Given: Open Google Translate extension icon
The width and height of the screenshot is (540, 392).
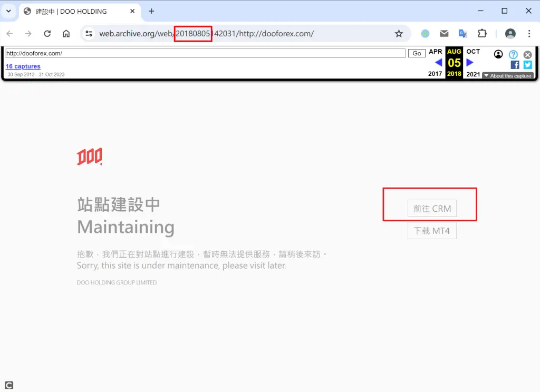Looking at the screenshot, I should coord(463,33).
